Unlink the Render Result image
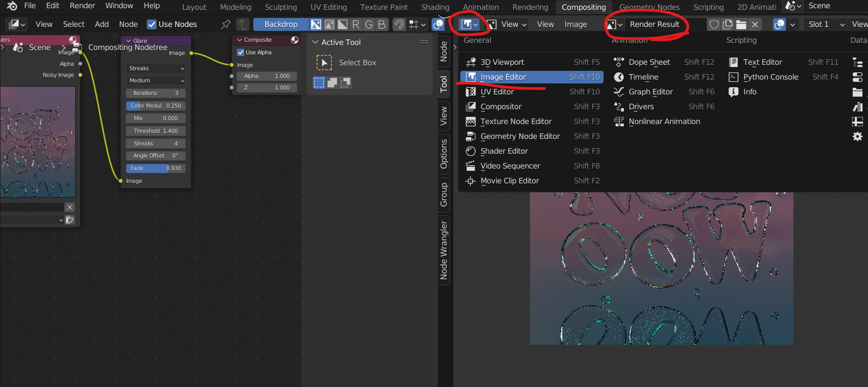The width and height of the screenshot is (868, 387). pos(755,24)
